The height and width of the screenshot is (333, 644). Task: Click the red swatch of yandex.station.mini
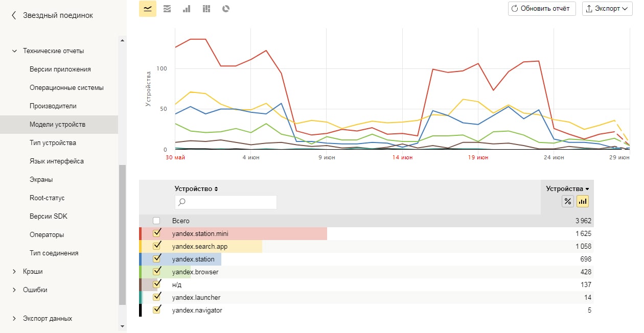click(141, 233)
